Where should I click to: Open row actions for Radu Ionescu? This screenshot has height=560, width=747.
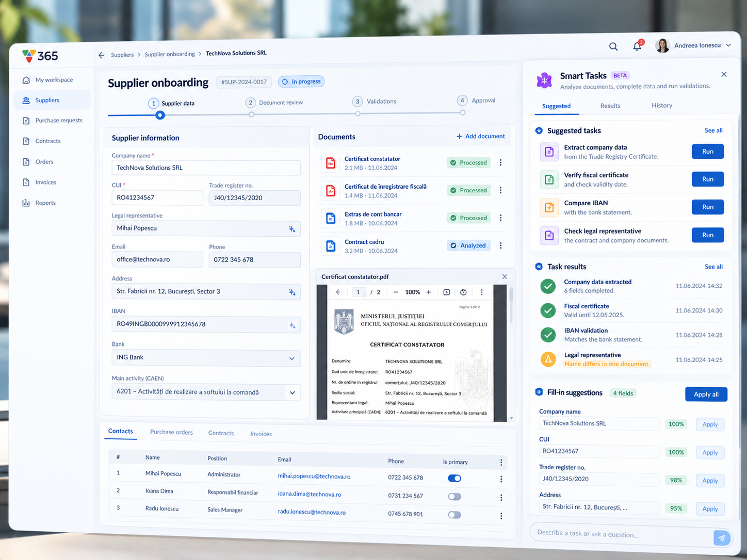(x=501, y=516)
